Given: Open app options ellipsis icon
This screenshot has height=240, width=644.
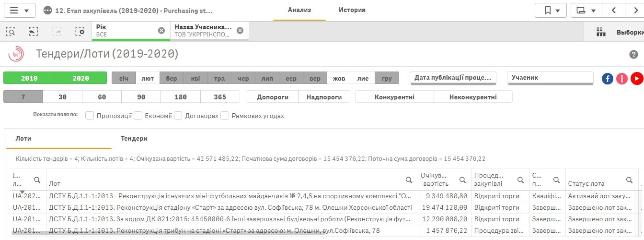Looking at the screenshot, I should [x=47, y=10].
